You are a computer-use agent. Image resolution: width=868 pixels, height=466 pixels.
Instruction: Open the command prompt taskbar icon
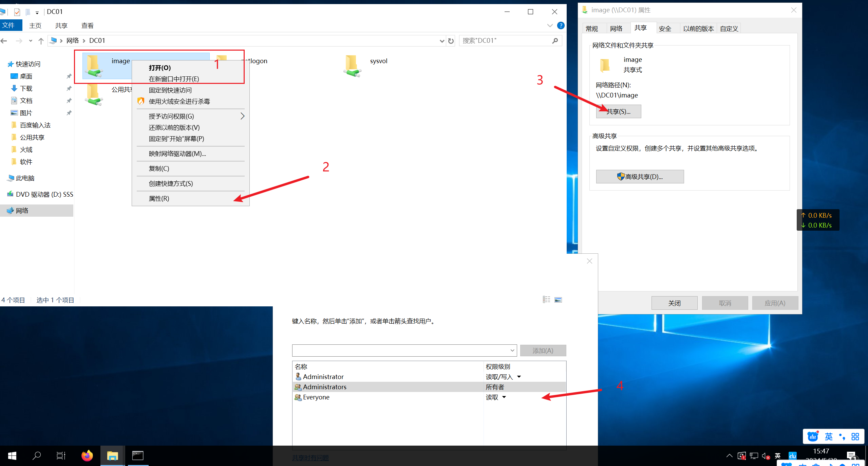tap(138, 455)
